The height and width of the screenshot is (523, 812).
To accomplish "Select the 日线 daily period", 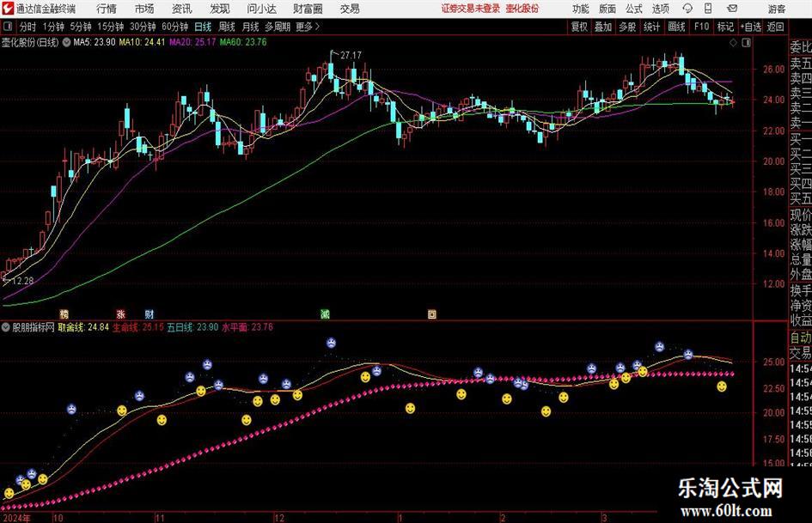I will pyautogui.click(x=203, y=27).
